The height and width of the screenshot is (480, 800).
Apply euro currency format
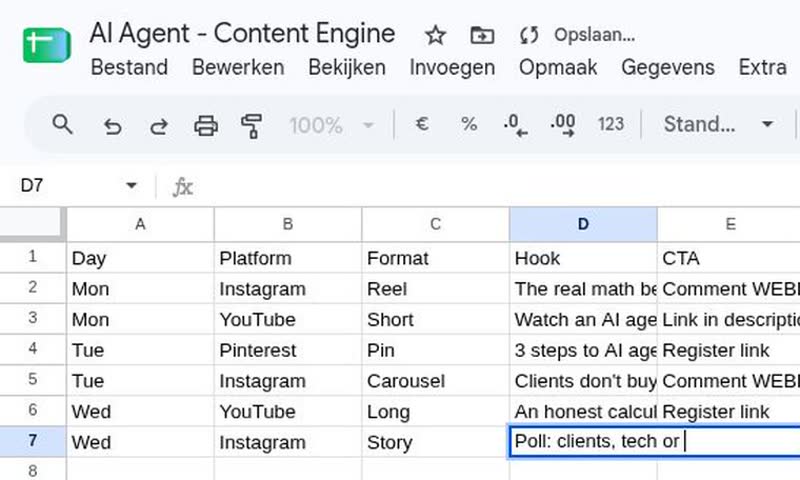coord(422,124)
